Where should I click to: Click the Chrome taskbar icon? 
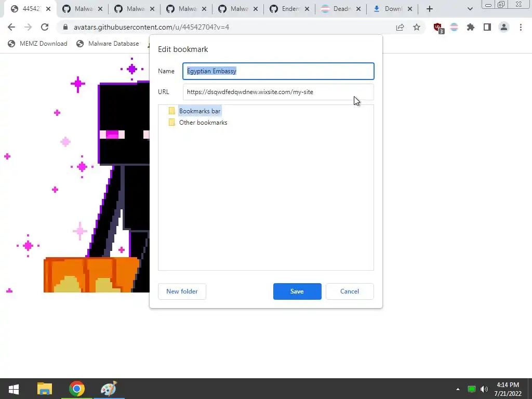(x=77, y=389)
